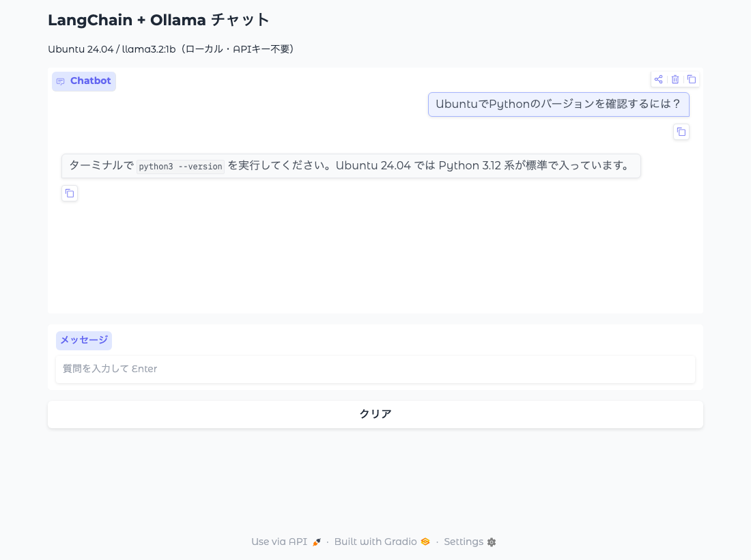Click the inline code python3 --version
Image resolution: width=751 pixels, height=560 pixels.
pyautogui.click(x=180, y=166)
